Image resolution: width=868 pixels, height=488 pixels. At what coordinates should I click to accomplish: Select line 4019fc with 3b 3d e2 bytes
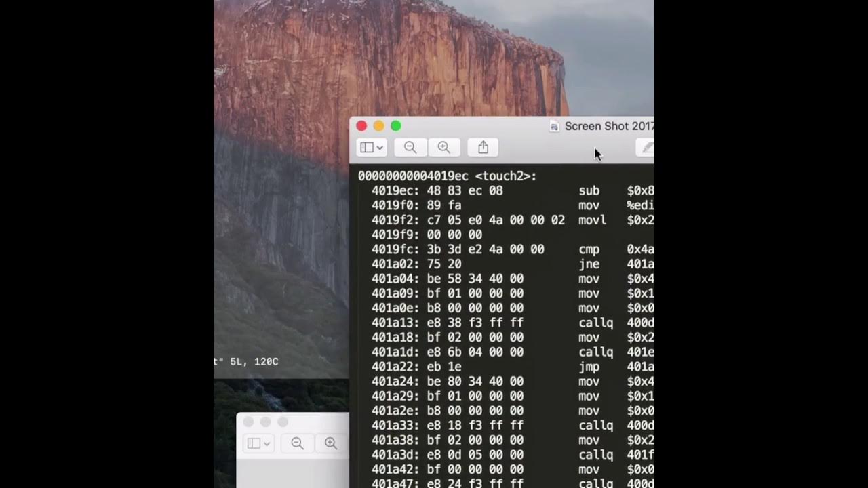click(x=513, y=249)
